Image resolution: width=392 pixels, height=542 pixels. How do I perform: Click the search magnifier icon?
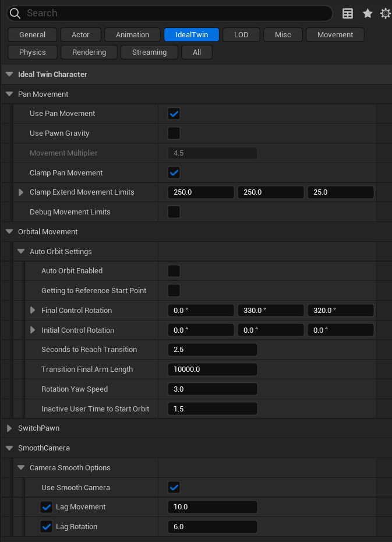click(x=15, y=13)
